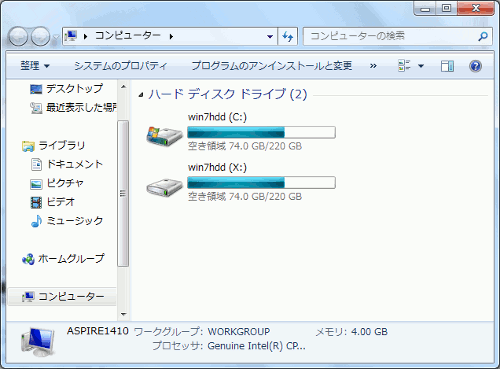Click Genuine Intel(R) processor text
500x369 pixels.
click(x=256, y=346)
